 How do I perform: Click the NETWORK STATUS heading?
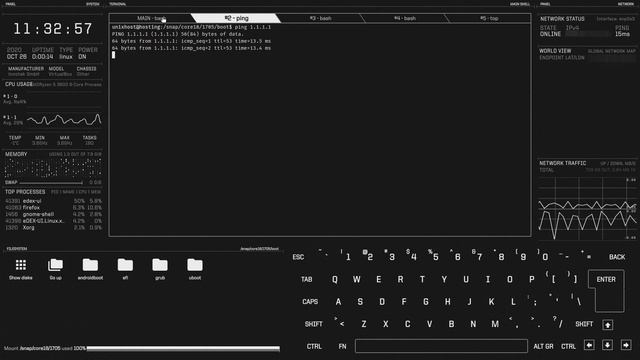pyautogui.click(x=562, y=19)
